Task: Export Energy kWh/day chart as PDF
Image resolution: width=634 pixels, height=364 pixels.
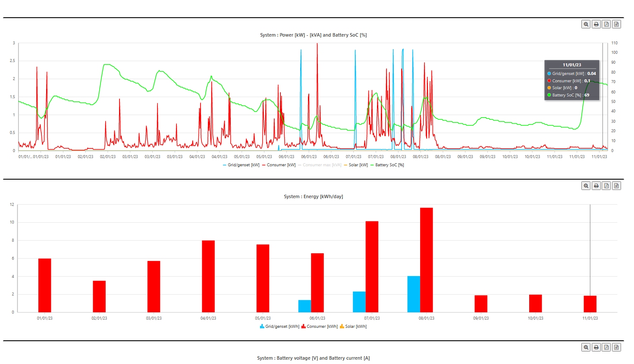Action: [x=606, y=186]
